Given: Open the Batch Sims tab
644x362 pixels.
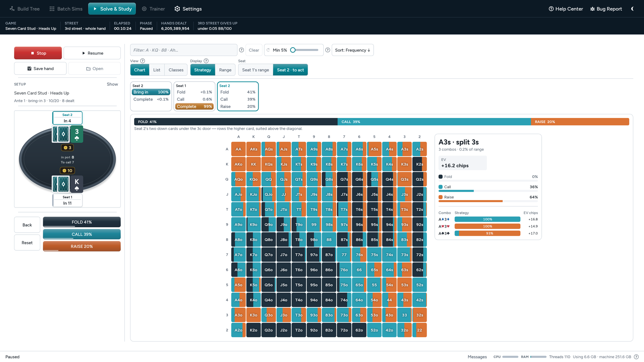Looking at the screenshot, I should (x=66, y=9).
